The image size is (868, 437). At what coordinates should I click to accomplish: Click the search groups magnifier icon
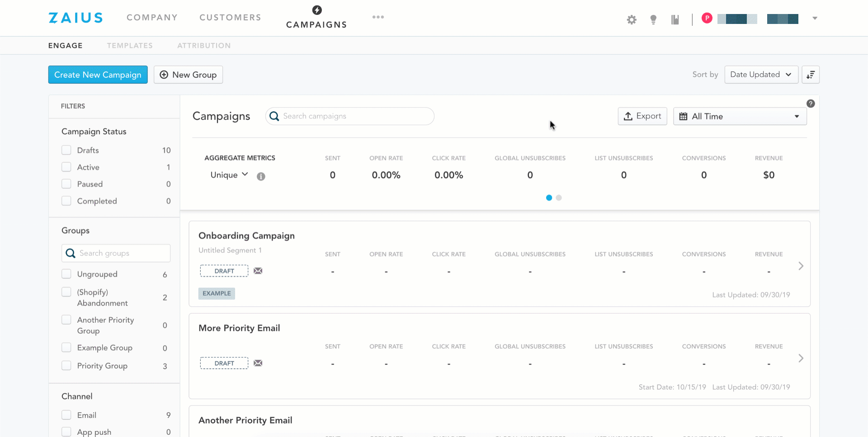tap(71, 253)
